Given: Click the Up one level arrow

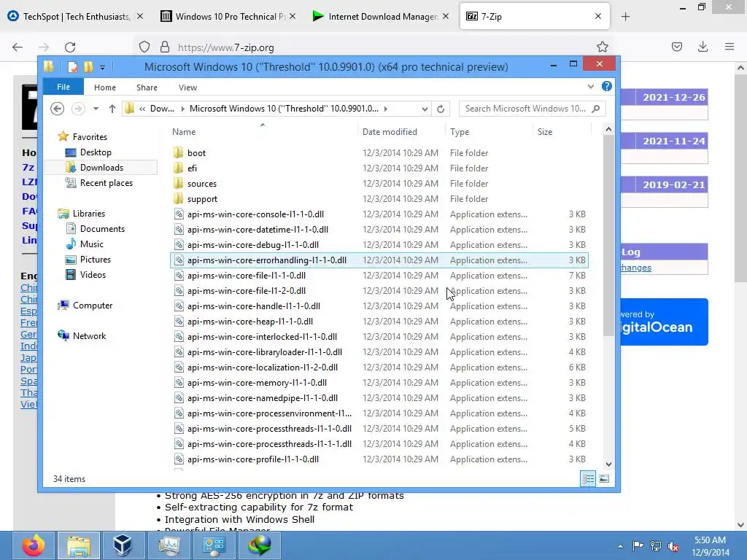Looking at the screenshot, I should coord(112,109).
